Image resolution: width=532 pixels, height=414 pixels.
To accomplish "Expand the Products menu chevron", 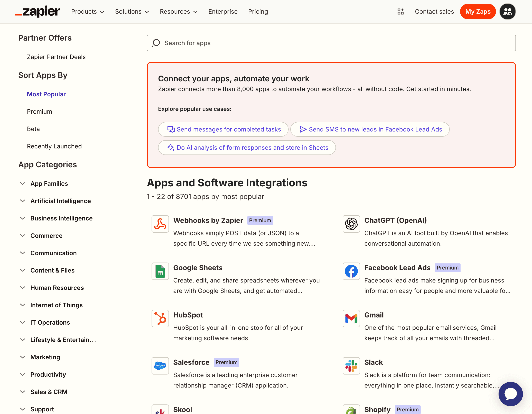I will 102,12.
